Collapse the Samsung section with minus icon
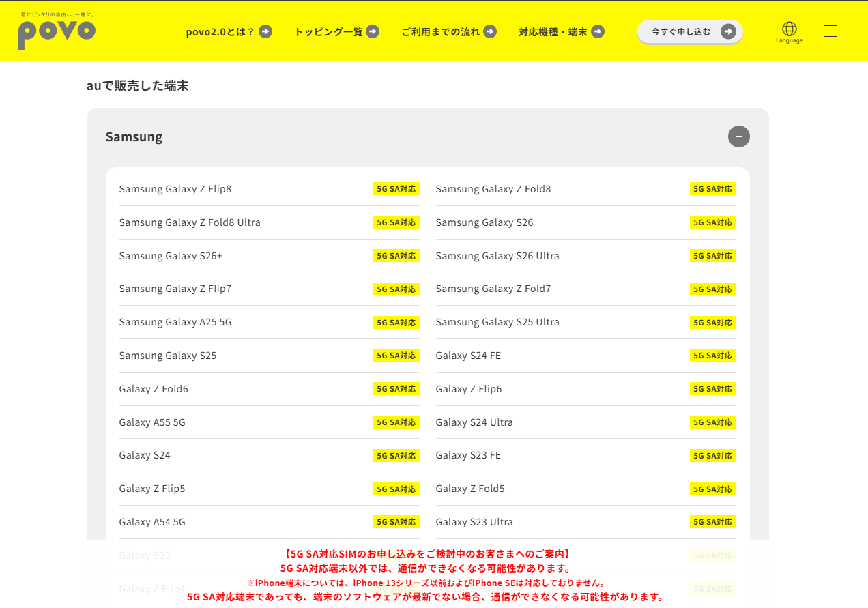The image size is (868, 608). tap(739, 136)
